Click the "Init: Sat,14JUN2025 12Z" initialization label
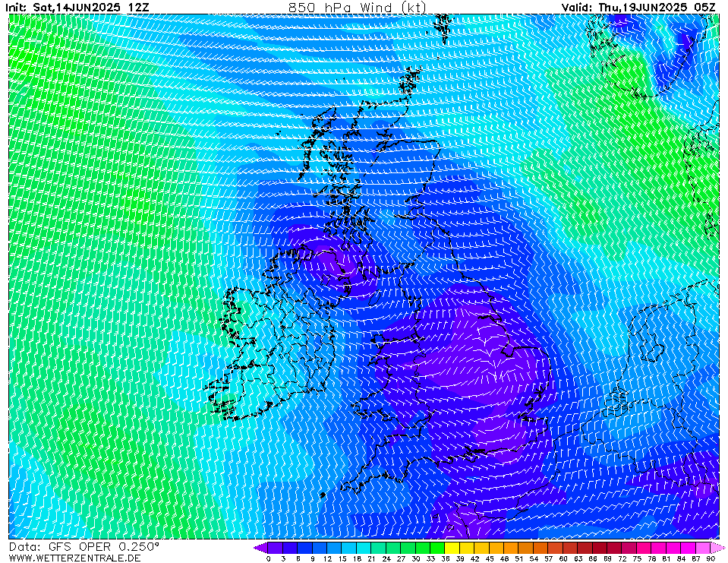This screenshot has width=728, height=563. (x=77, y=7)
